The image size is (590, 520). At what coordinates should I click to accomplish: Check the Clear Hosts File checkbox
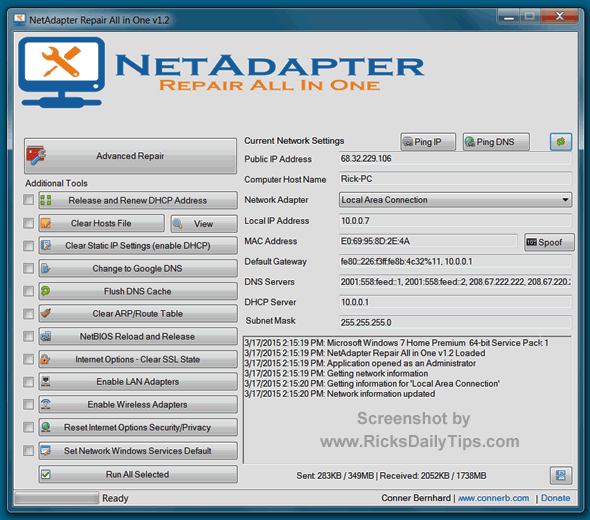coord(29,223)
